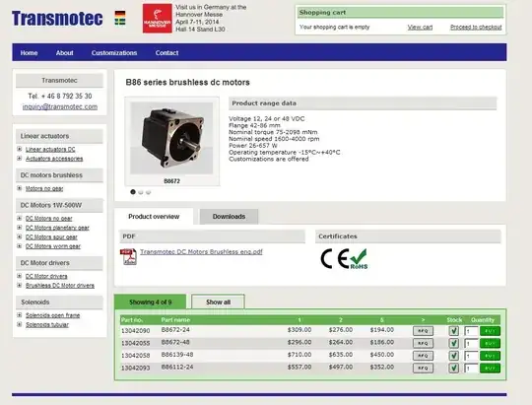Viewport: 532px width, 405px height.
Task: Click the CE certificate mark
Action: pyautogui.click(x=335, y=259)
